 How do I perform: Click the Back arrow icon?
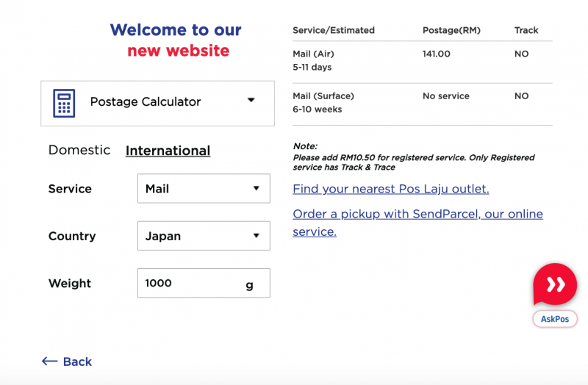pos(49,361)
